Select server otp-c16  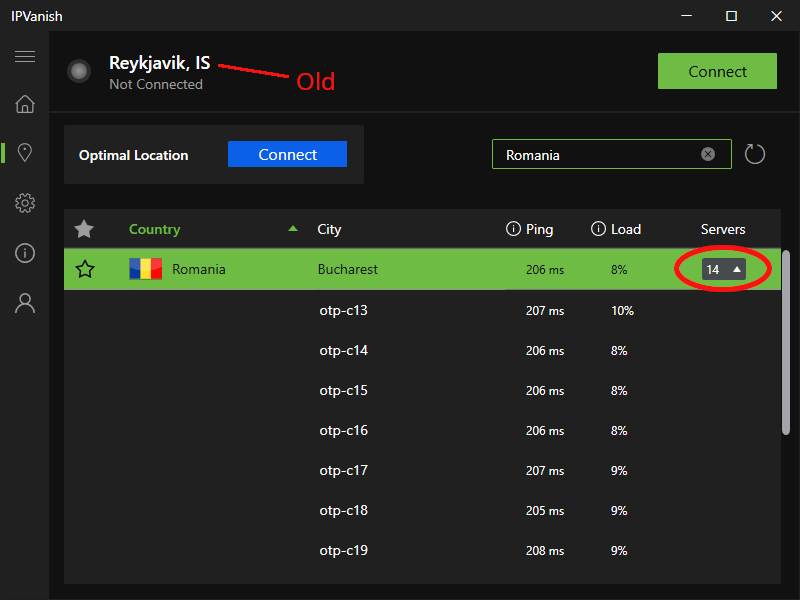click(343, 431)
